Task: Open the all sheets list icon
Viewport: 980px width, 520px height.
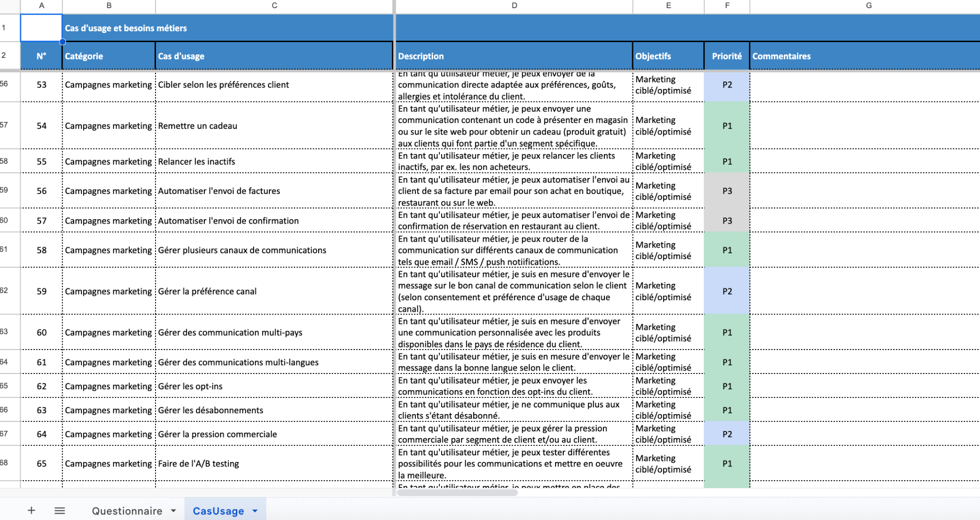Action: tap(60, 510)
